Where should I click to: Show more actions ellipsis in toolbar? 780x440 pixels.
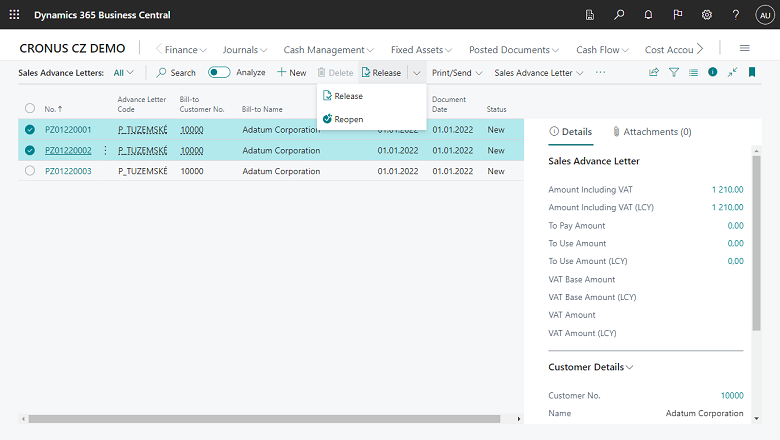[600, 73]
